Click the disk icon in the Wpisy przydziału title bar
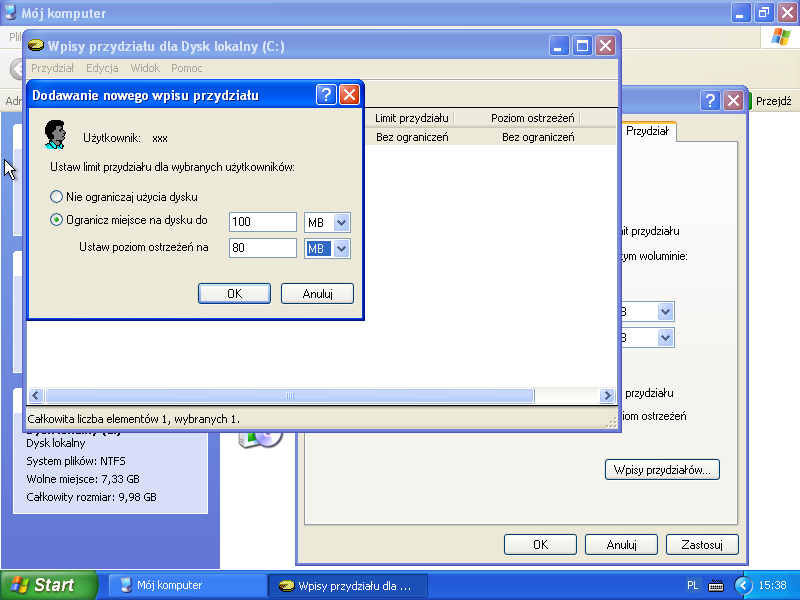Viewport: 800px width, 600px height. click(x=36, y=46)
